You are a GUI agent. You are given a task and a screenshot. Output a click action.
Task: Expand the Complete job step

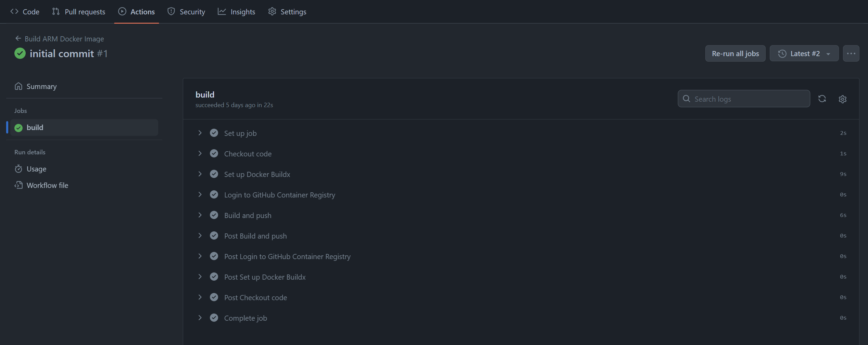[x=200, y=318]
